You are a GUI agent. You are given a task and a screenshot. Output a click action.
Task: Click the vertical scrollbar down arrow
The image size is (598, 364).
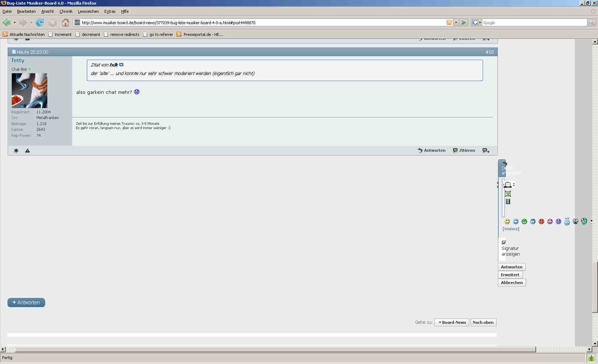tap(595, 343)
